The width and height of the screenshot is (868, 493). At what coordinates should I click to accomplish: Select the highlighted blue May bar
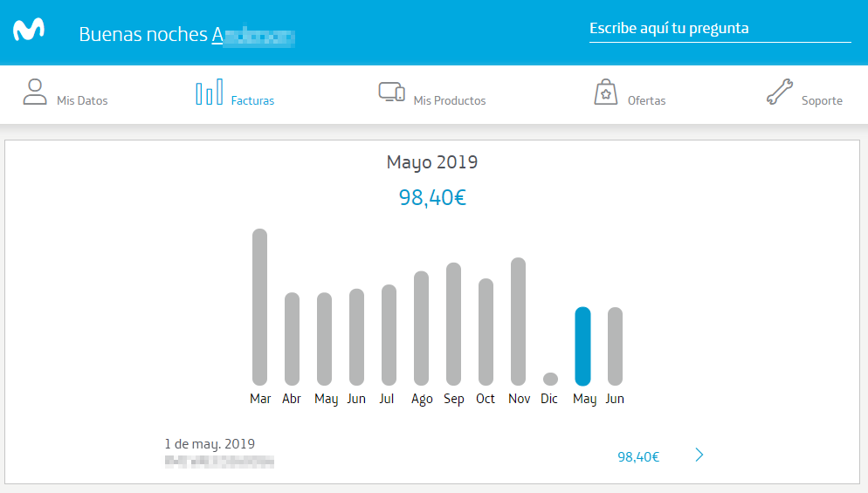point(582,346)
